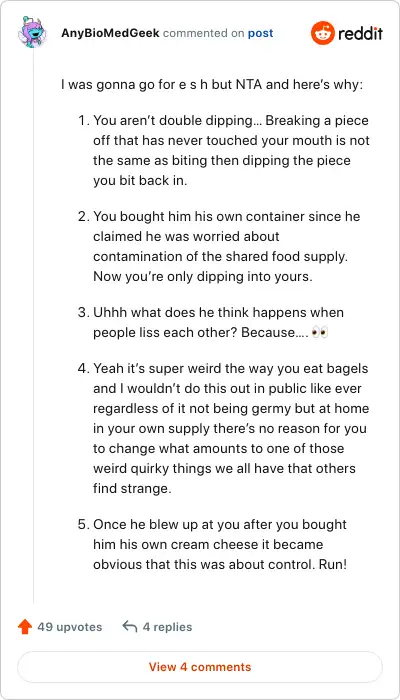Click the curved reply arrow icon

click(x=129, y=627)
